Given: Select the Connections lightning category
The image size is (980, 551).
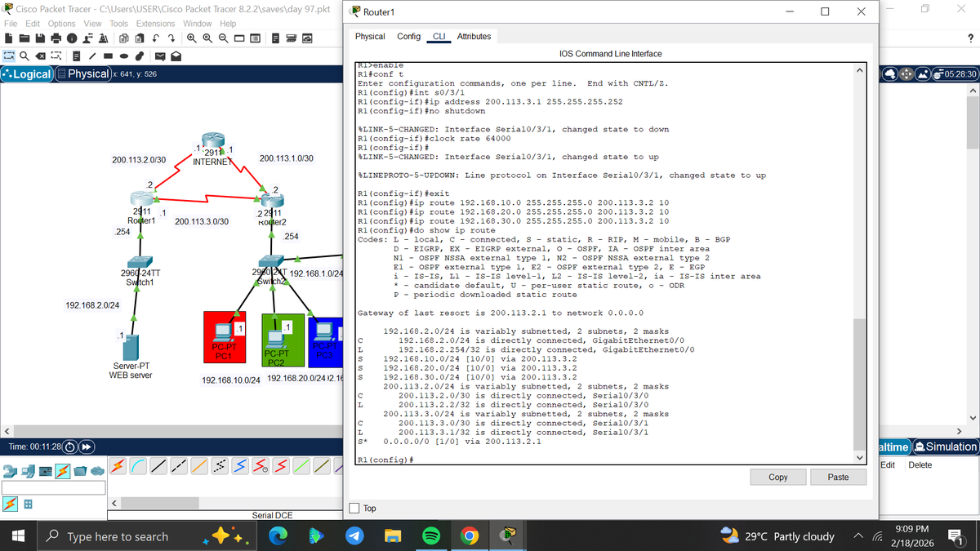Looking at the screenshot, I should pos(63,471).
